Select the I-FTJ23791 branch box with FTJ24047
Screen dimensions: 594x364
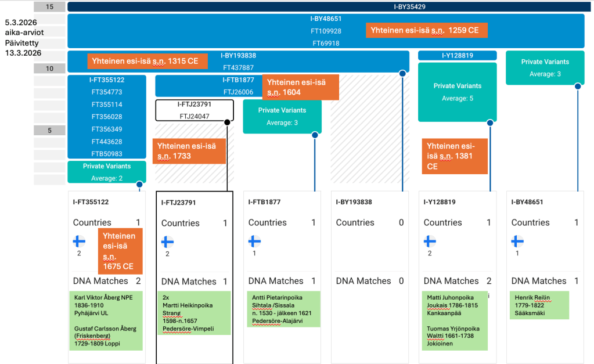(195, 110)
